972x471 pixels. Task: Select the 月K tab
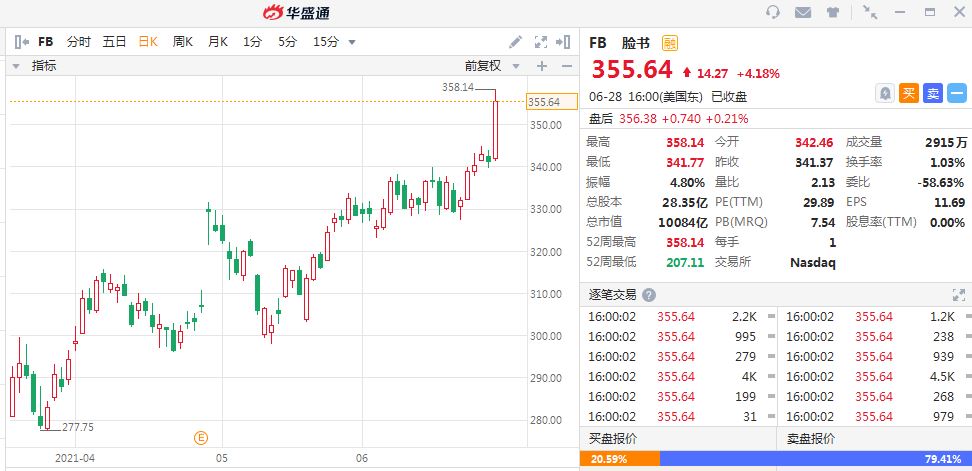coord(218,42)
